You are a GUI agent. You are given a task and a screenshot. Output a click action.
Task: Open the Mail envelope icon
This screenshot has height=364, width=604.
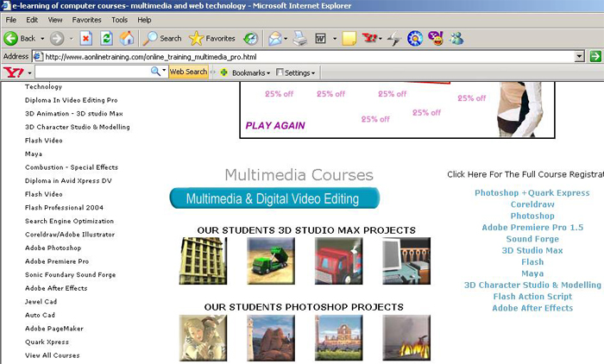pos(274,39)
